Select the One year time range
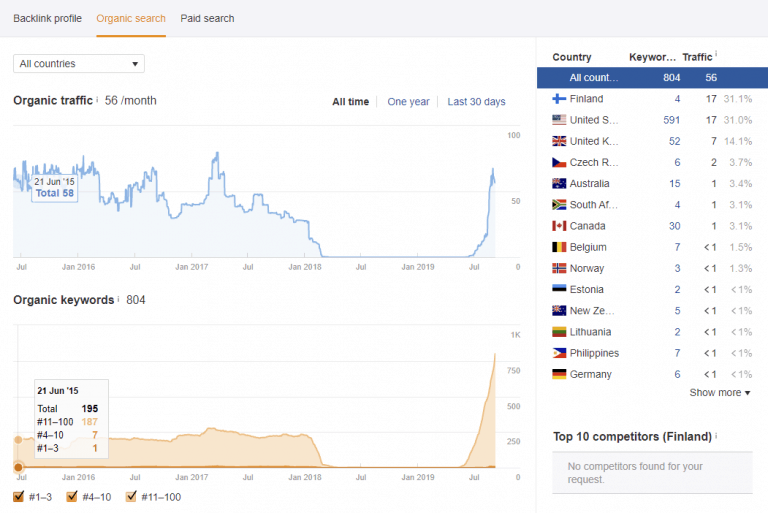The image size is (768, 513). pos(408,102)
